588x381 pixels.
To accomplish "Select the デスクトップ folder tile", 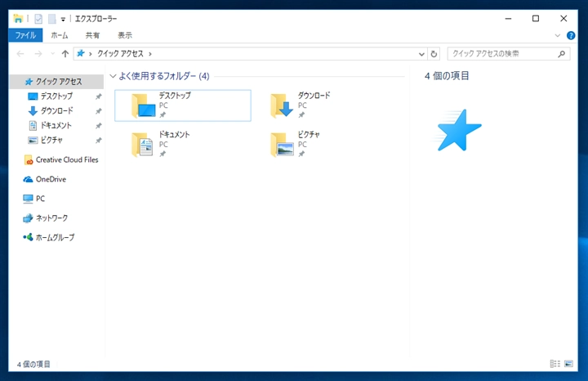I will tap(183, 105).
